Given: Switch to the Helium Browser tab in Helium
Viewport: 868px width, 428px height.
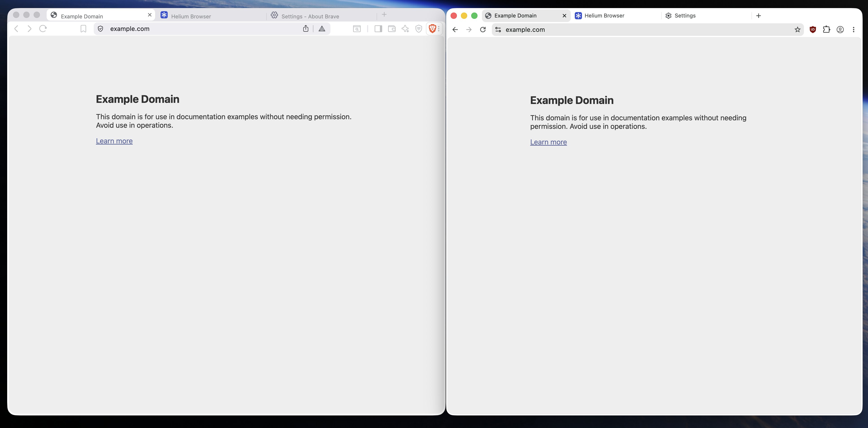Looking at the screenshot, I should tap(616, 16).
